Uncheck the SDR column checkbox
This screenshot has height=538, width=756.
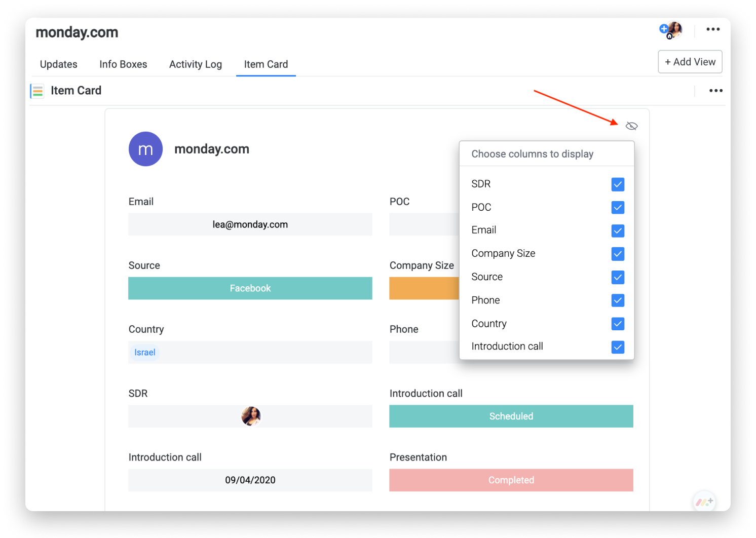point(618,184)
